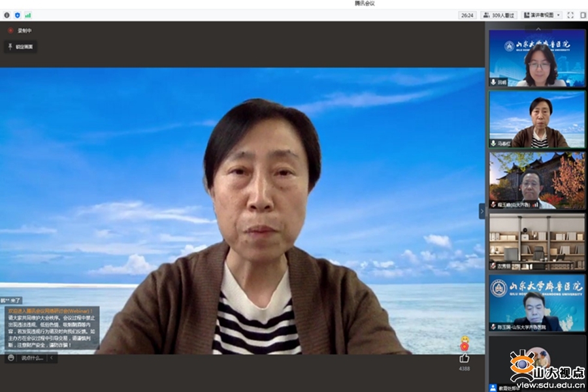Click the 说点什么 chat input field
The width and height of the screenshot is (588, 392).
coord(31,358)
